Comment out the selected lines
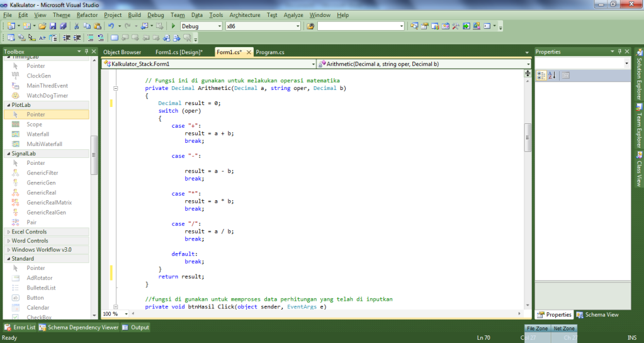 91,38
